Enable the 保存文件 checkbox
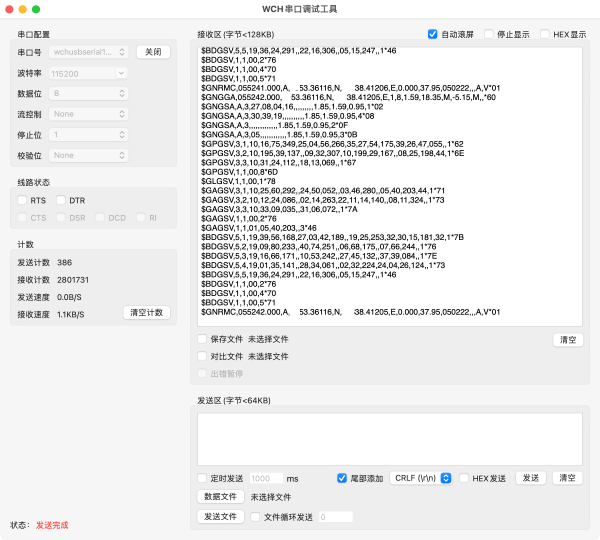The image size is (600, 540). [202, 339]
